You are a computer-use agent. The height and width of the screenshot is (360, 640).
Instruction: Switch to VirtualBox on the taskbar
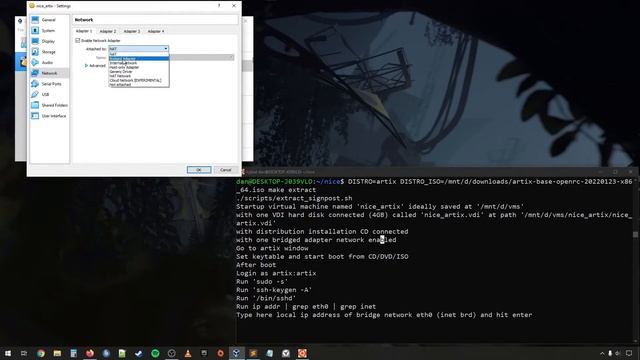coord(237,353)
